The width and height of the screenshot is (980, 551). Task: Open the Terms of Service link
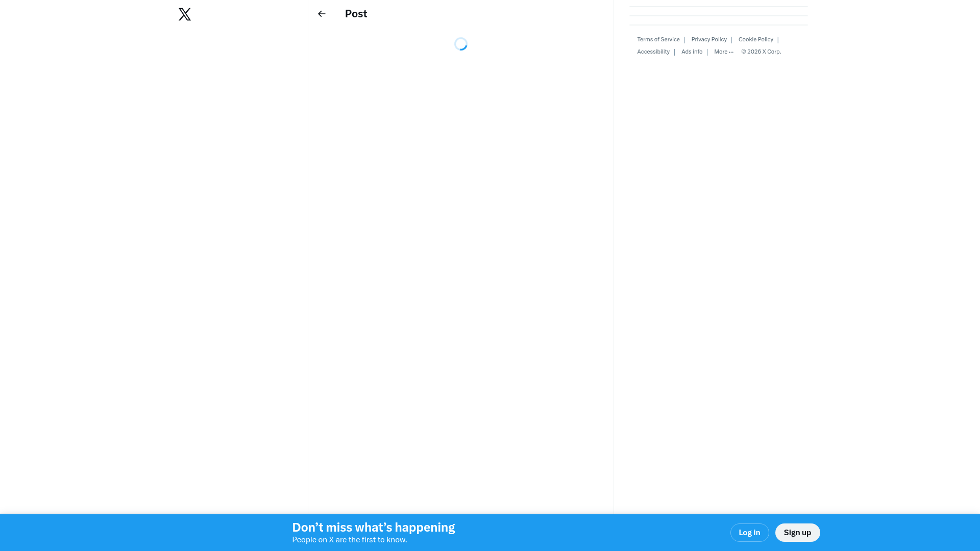658,39
